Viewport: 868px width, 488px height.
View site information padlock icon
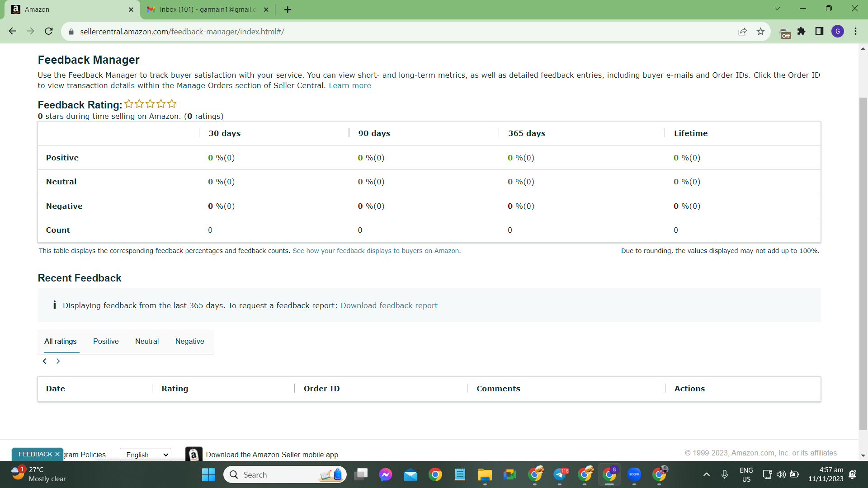(x=71, y=32)
